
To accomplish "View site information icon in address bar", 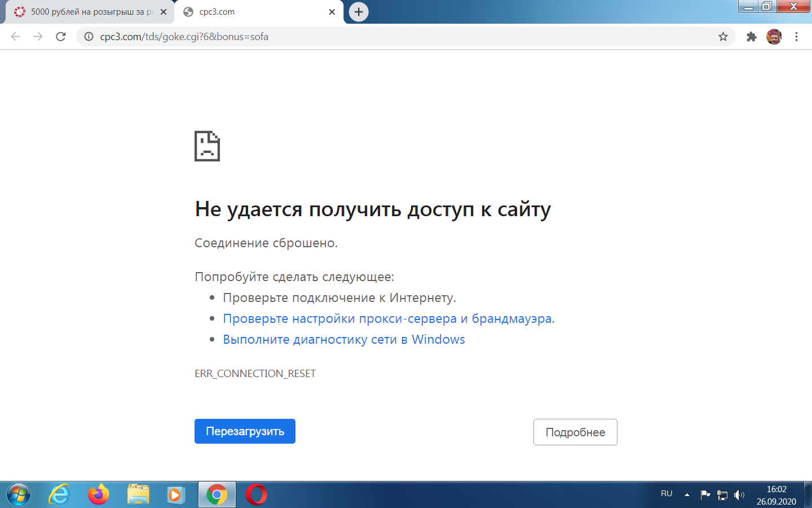I will coord(89,37).
